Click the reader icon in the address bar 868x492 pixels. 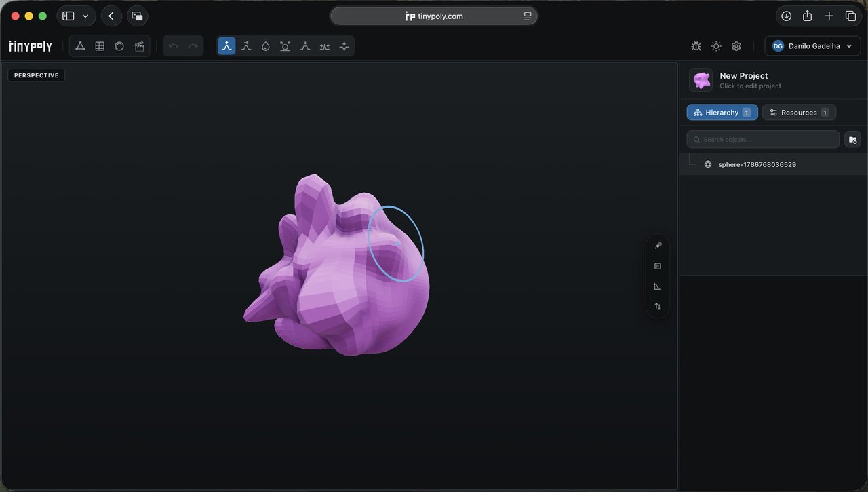(528, 16)
